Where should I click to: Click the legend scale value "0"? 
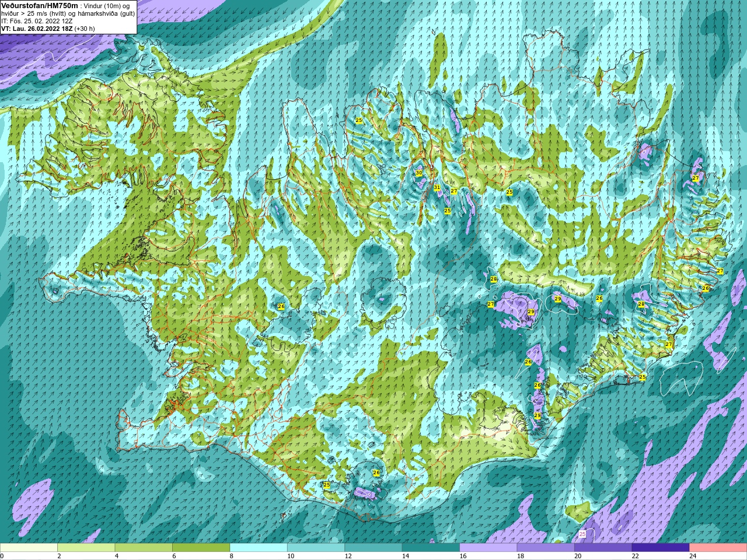(2, 556)
